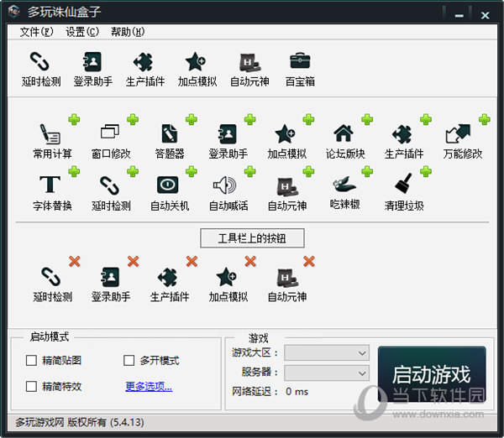The width and height of the screenshot is (504, 438).
Task: Add 自动关机 to toolbar with its green plus
Action: (192, 171)
